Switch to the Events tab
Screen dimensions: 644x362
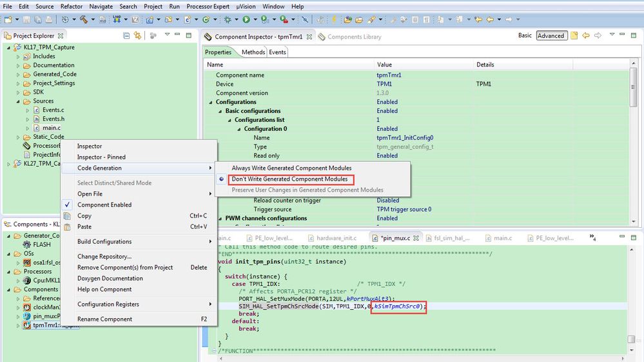(x=277, y=52)
